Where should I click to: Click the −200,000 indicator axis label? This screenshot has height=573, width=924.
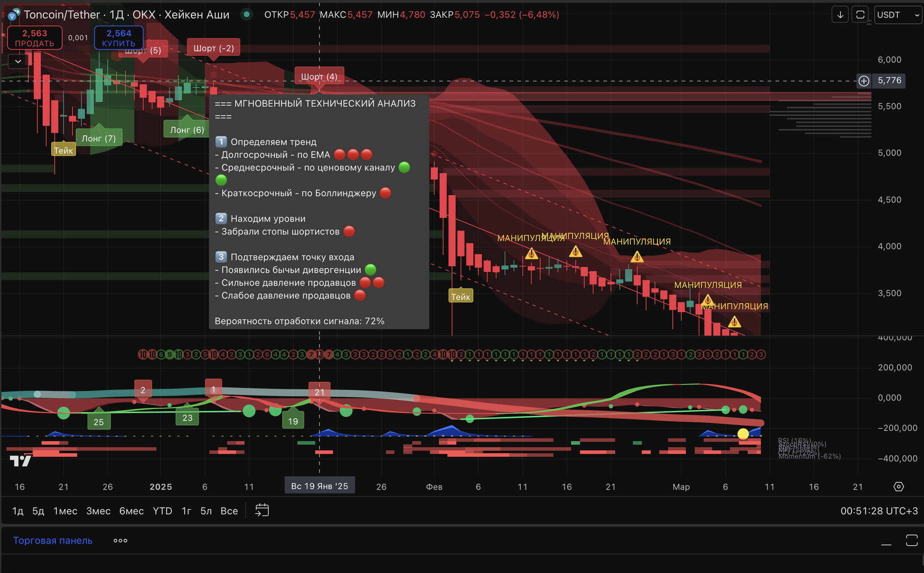(897, 428)
